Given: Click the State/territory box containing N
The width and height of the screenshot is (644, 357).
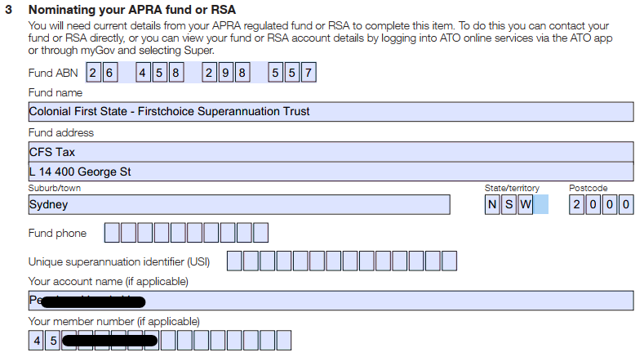Looking at the screenshot, I should pos(492,204).
